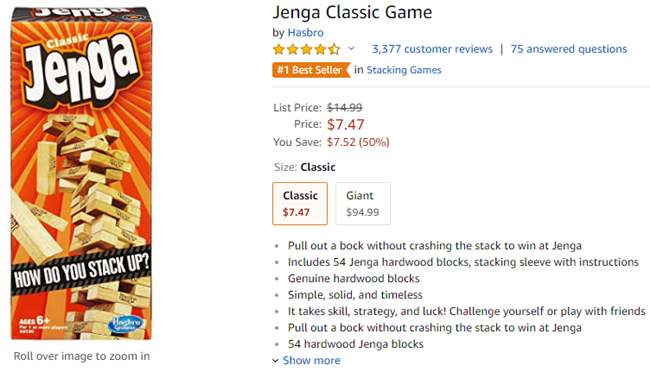The width and height of the screenshot is (650, 371).
Task: Click the Ages 6+ badge on box
Action: [35, 321]
